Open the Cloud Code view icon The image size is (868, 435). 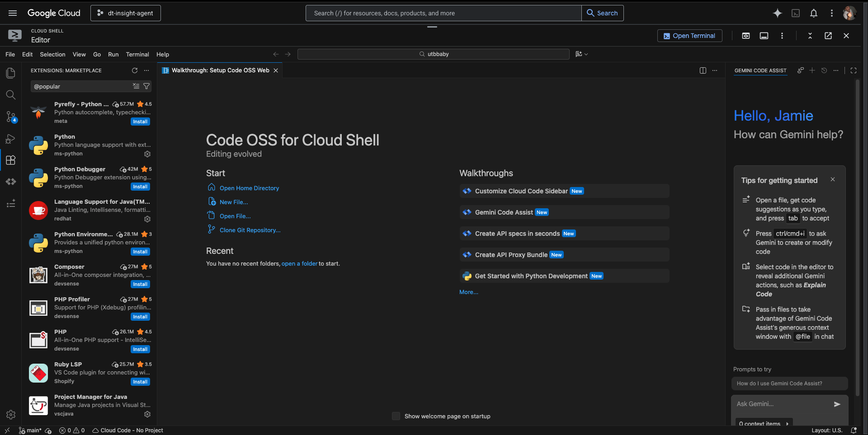coord(11,182)
